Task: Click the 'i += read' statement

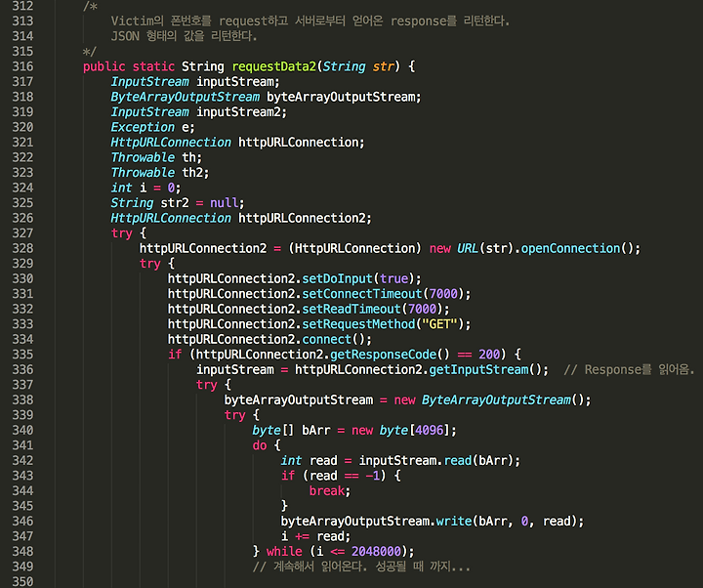Action: (x=315, y=536)
